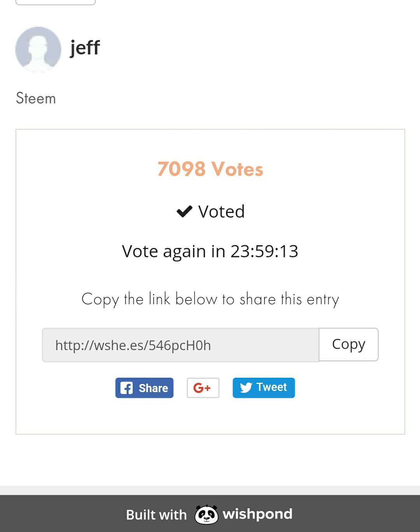Click the Voted status label
Screen dimensions: 420x532
[221, 212]
